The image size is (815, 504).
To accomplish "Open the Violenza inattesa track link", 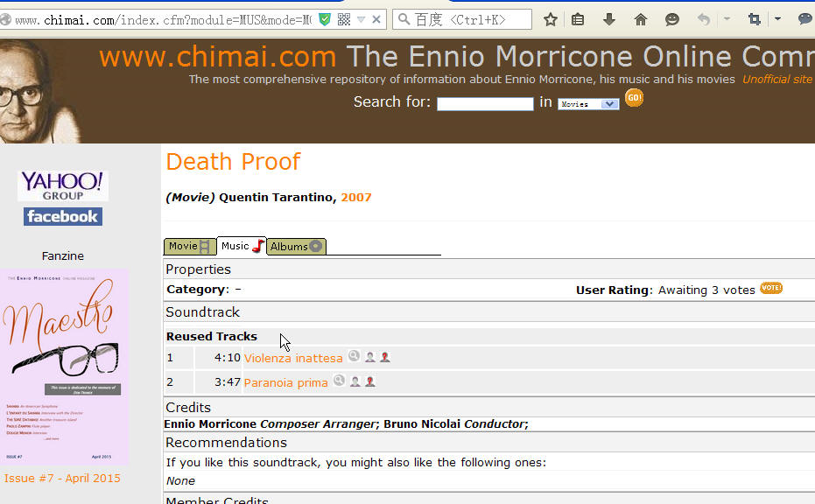I will coord(293,359).
